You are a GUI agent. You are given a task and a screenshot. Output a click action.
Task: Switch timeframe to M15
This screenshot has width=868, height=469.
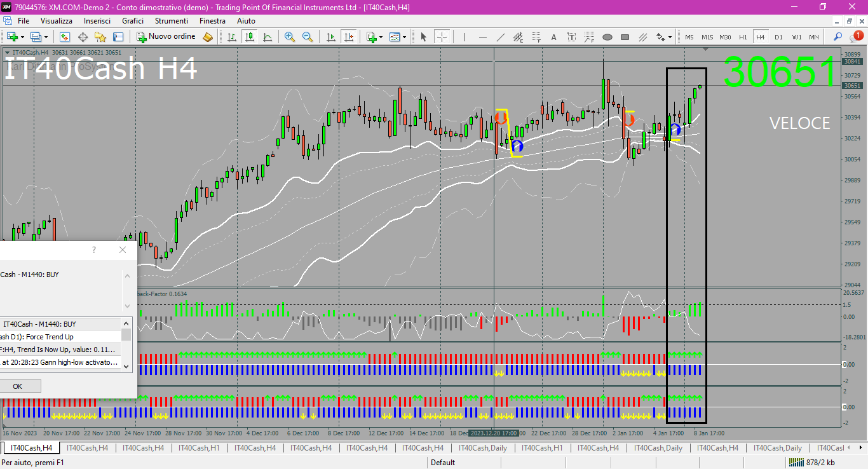(707, 37)
